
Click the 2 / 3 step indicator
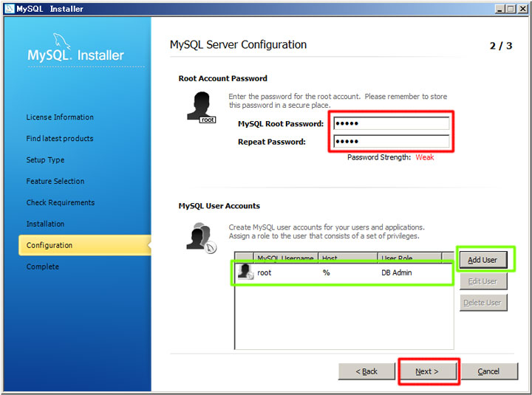coord(501,46)
